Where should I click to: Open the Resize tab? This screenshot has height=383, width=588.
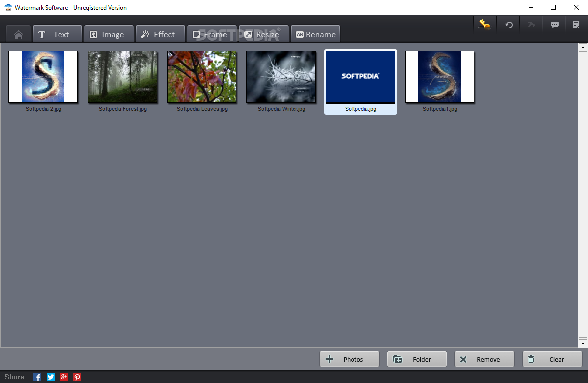[x=264, y=35]
